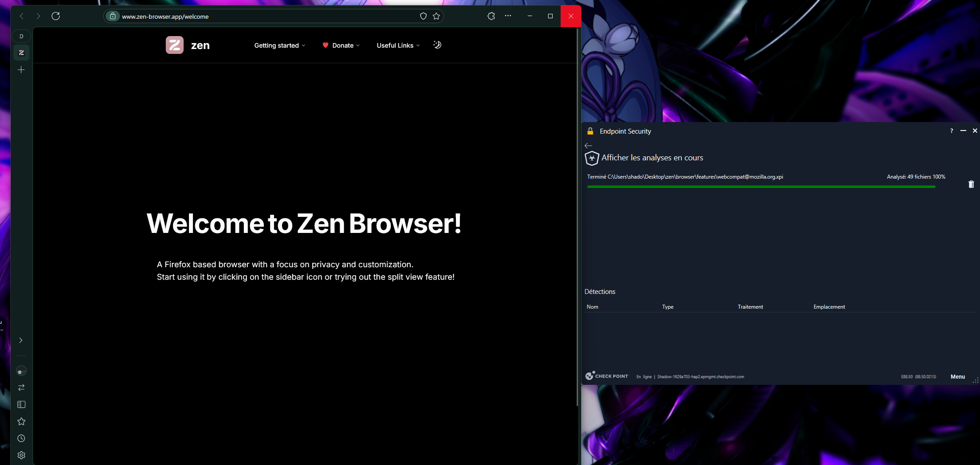
Task: Click the Détections section heading
Action: click(x=600, y=292)
